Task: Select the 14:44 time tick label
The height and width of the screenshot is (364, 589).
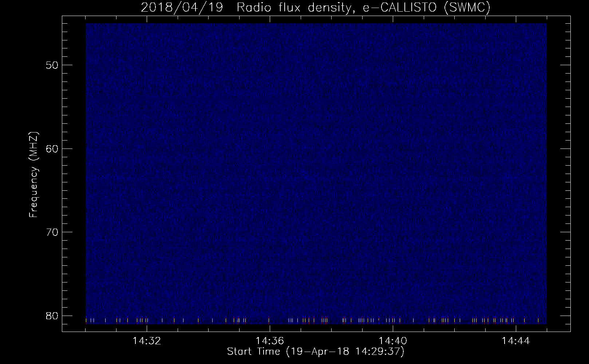Action: tap(516, 341)
